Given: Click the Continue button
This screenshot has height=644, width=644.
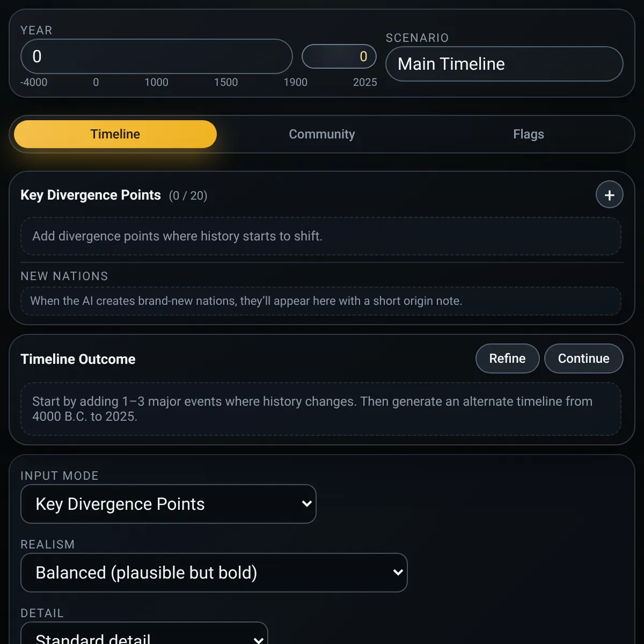Looking at the screenshot, I should pyautogui.click(x=583, y=358).
